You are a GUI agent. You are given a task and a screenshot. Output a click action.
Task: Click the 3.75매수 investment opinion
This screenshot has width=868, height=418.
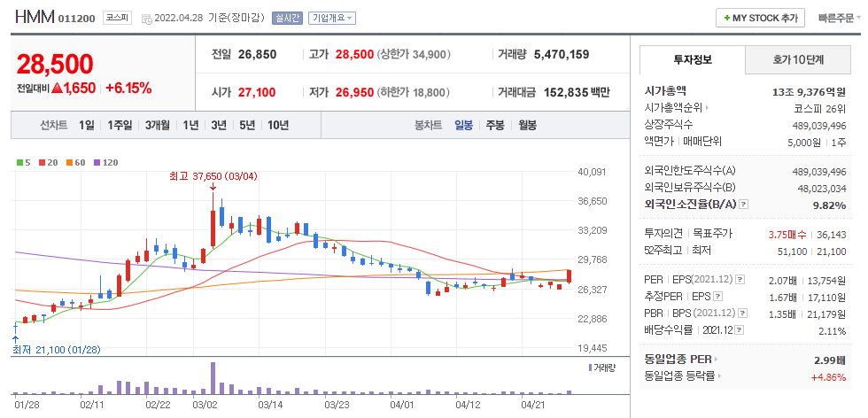click(x=787, y=235)
